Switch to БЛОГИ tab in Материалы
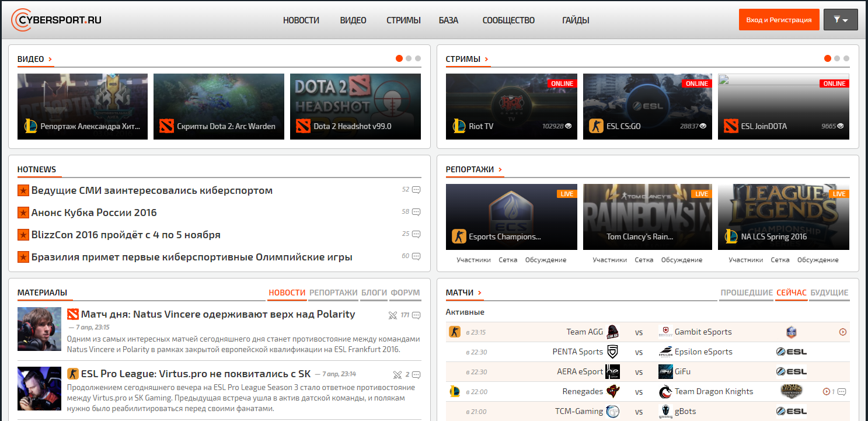Viewport: 868px width, 421px height. point(374,293)
